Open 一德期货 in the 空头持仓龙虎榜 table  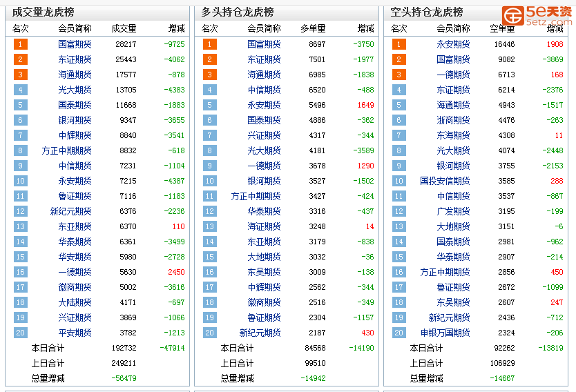(x=453, y=75)
